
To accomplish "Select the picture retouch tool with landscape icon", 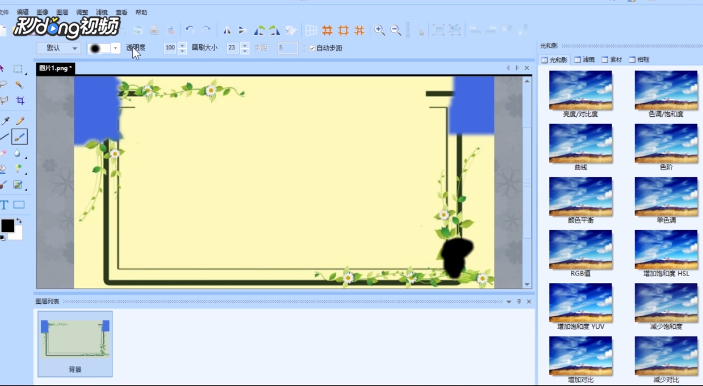I will click(x=17, y=185).
